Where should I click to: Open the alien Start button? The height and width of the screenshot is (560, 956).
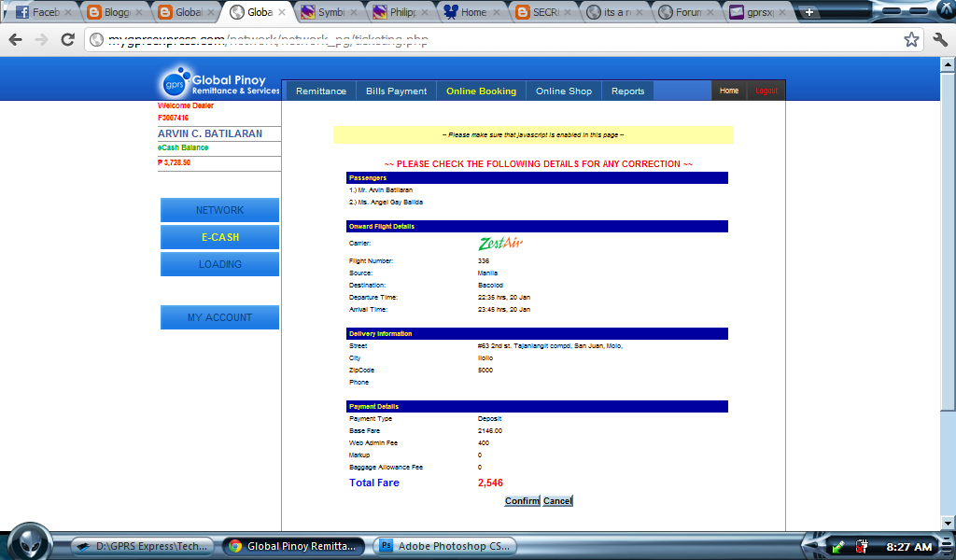click(x=29, y=542)
